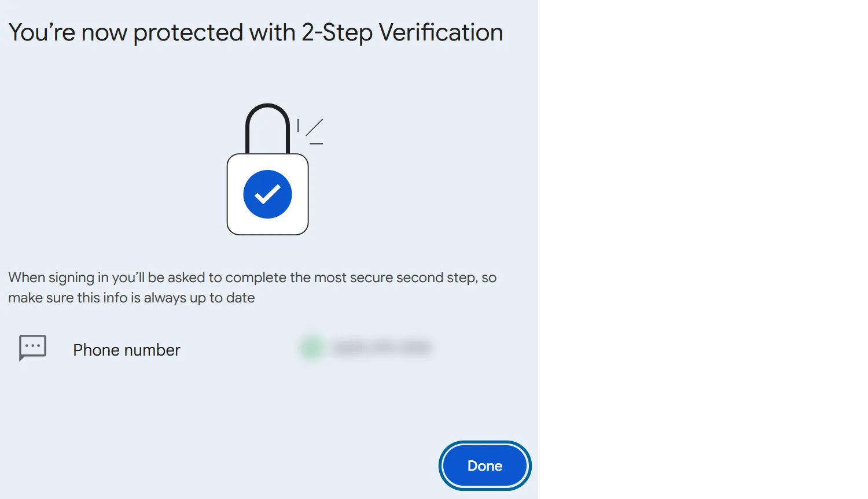Viewport: 868px width, 499px height.
Task: Click the sparkle lines beside the padlock
Action: point(311,130)
